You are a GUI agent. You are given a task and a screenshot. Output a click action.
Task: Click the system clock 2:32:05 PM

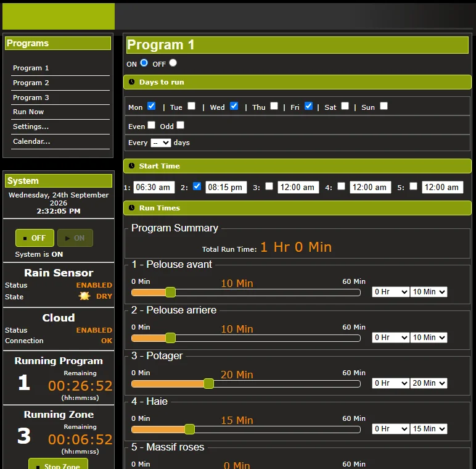pos(59,211)
